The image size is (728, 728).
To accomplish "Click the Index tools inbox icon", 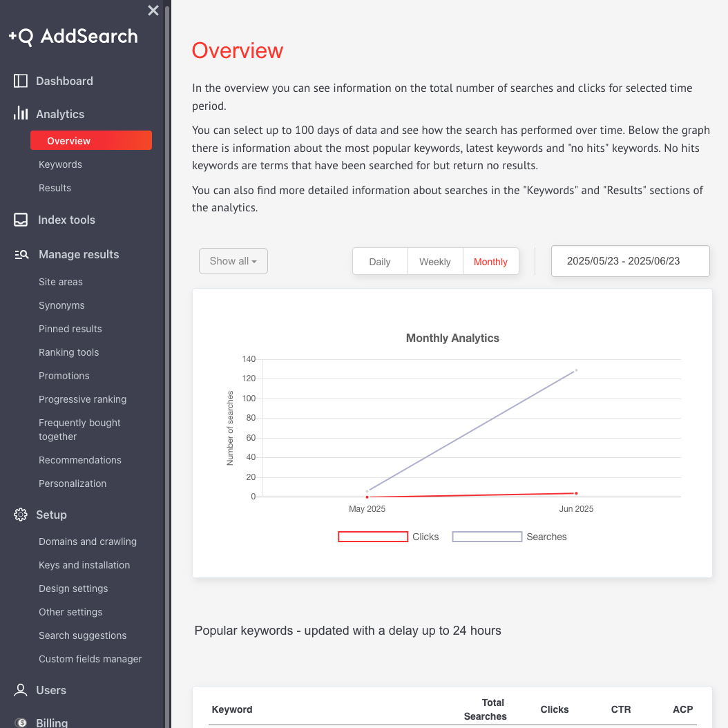I will 21,220.
